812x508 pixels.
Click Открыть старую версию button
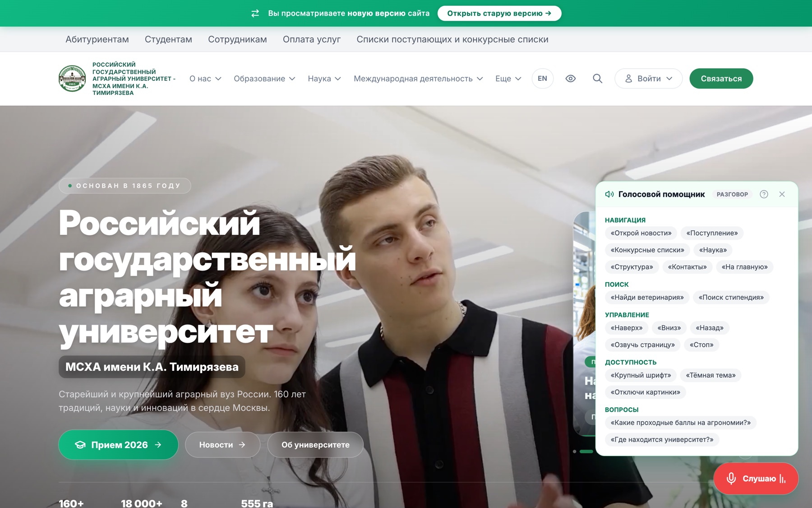(x=499, y=14)
